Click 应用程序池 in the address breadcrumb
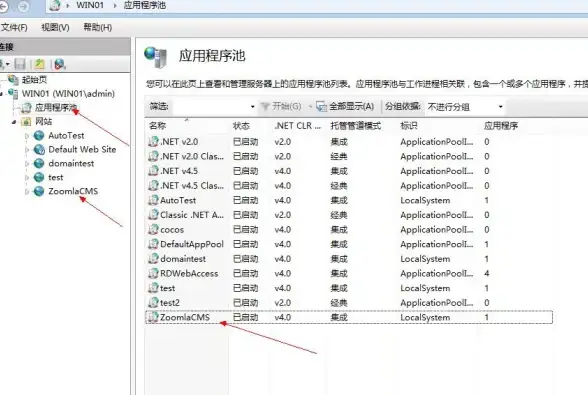Screen dimensions: 588x395 (x=145, y=5)
